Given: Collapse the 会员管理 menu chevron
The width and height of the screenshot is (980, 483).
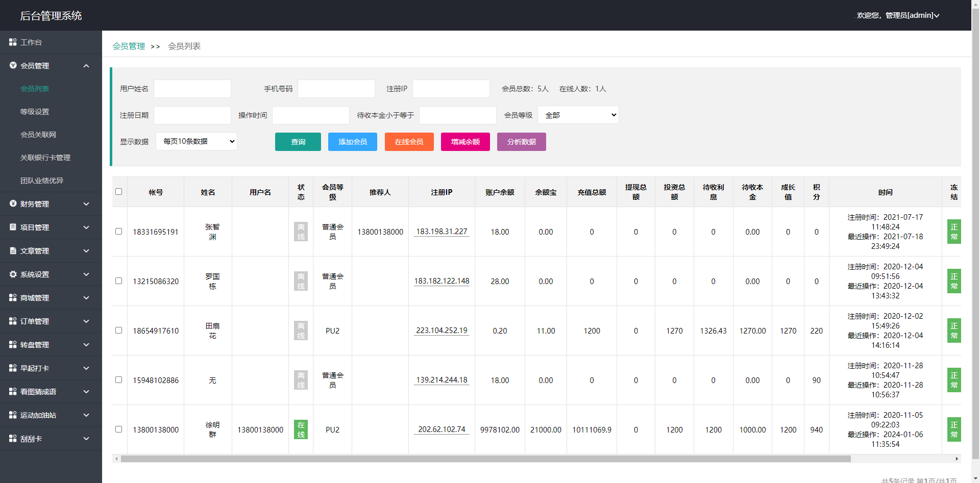Looking at the screenshot, I should coord(86,66).
